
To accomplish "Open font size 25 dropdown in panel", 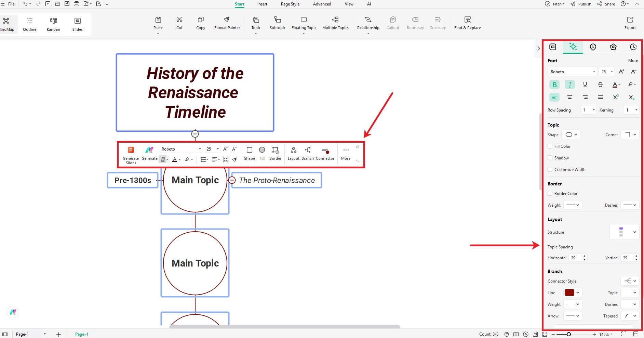I will pos(606,71).
